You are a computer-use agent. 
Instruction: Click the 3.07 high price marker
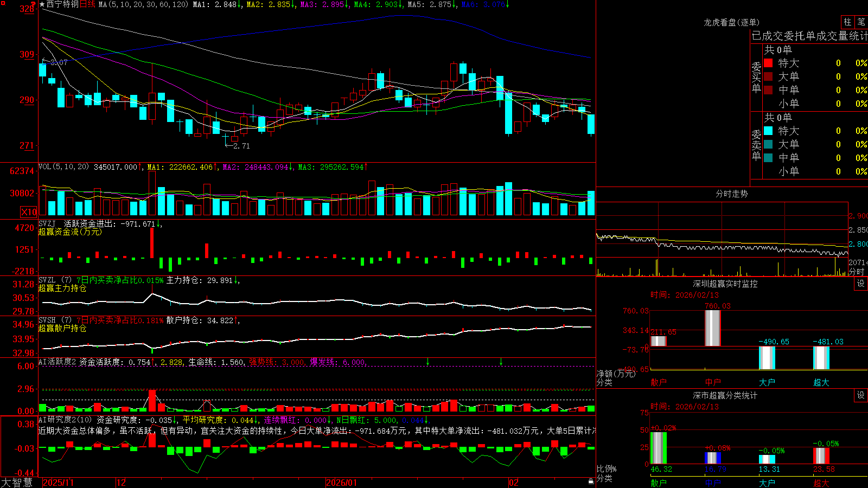[x=55, y=62]
